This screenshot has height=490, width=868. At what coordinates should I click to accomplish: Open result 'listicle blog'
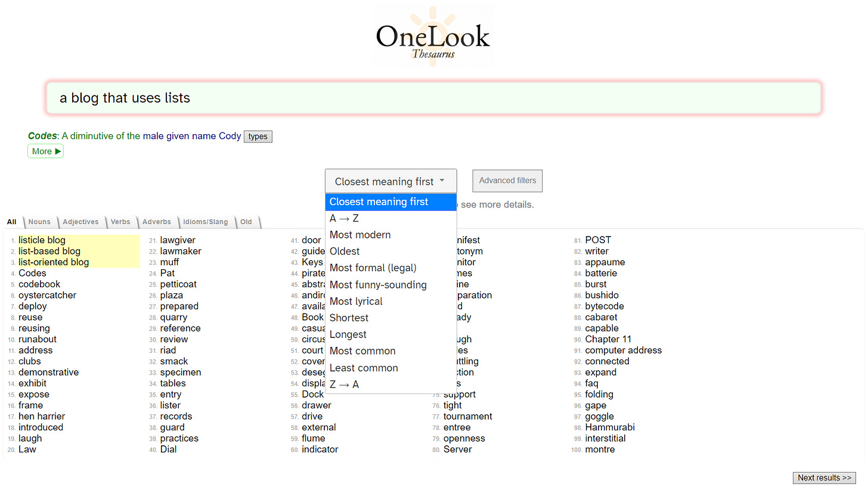[x=42, y=240]
